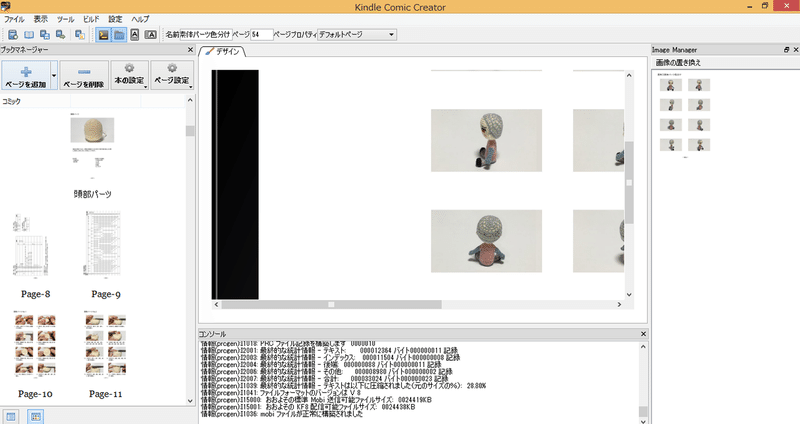
Task: Click the export book toolbar icon
Action: pyautogui.click(x=61, y=35)
